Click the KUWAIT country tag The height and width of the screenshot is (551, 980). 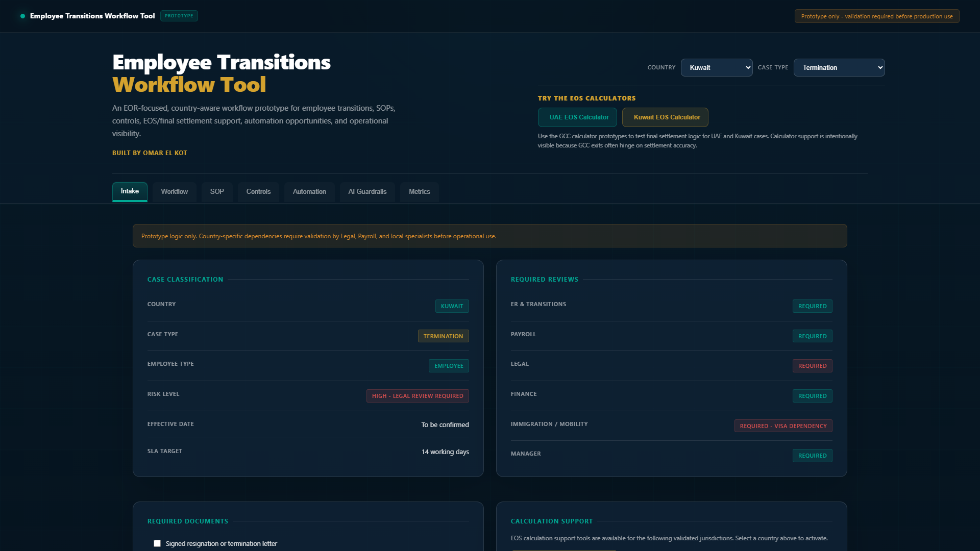(452, 306)
